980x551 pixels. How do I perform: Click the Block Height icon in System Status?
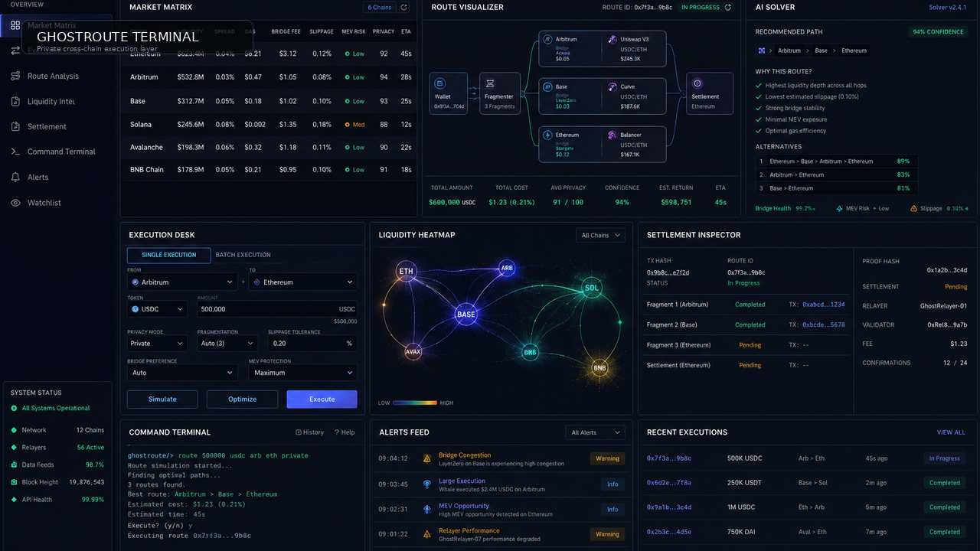click(x=14, y=482)
